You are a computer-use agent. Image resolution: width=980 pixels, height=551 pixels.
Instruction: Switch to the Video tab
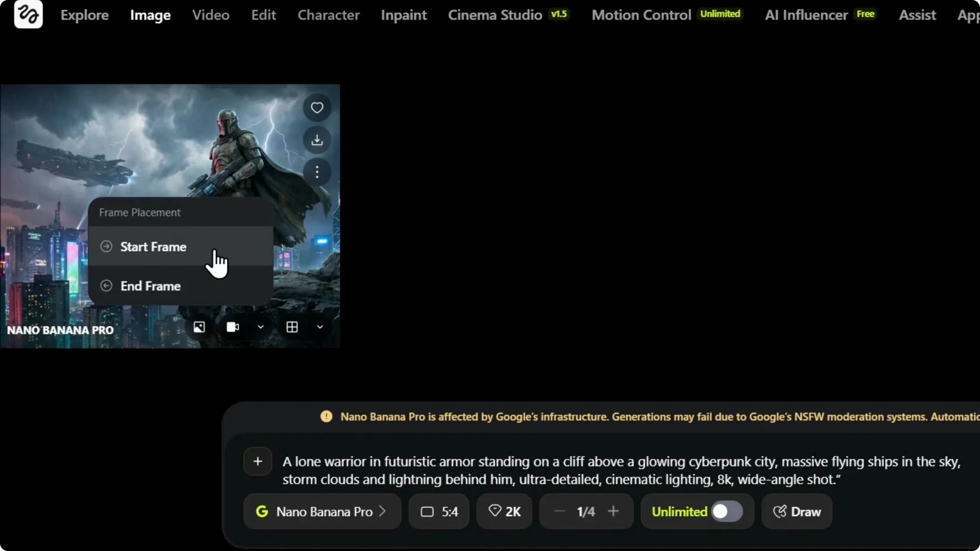pyautogui.click(x=211, y=15)
